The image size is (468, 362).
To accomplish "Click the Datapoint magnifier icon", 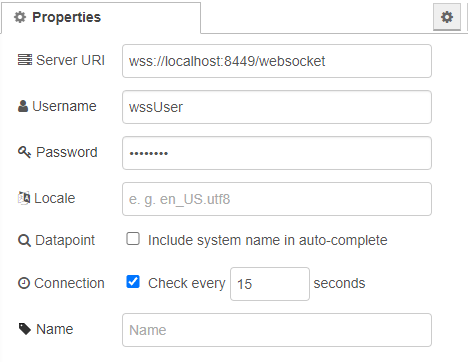I will click(x=24, y=240).
